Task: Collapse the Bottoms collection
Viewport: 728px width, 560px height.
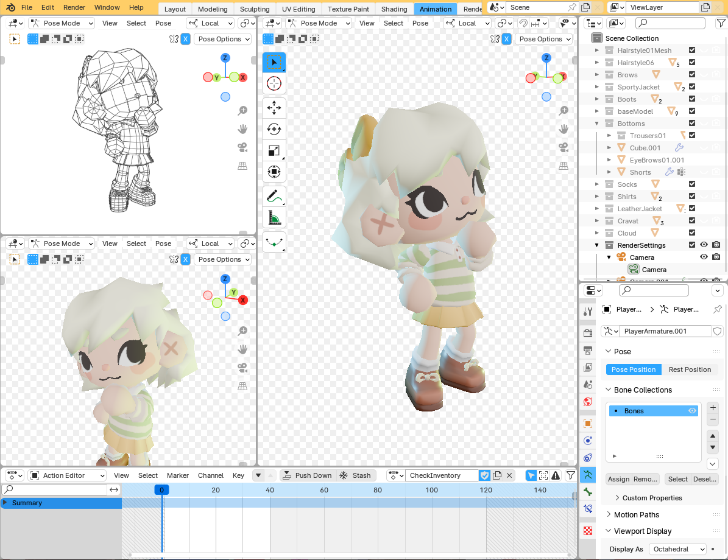Action: tap(597, 124)
